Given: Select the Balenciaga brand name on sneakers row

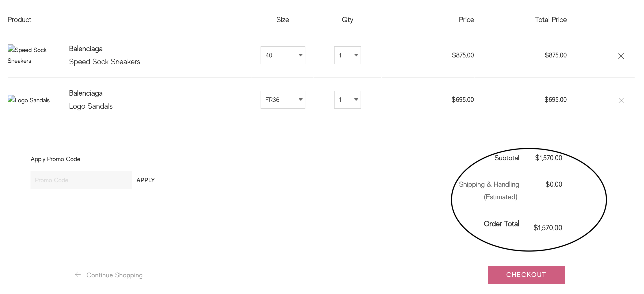Looking at the screenshot, I should [85, 48].
